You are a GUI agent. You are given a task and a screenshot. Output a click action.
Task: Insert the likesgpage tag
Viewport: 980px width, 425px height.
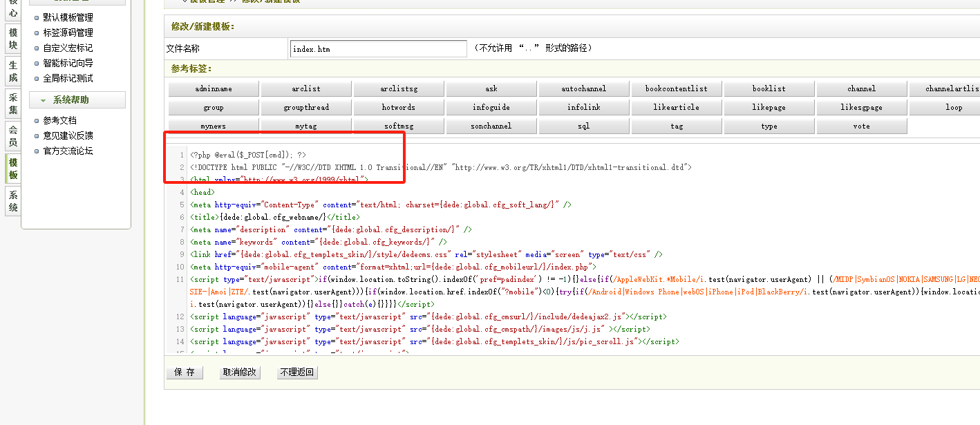[x=862, y=107]
